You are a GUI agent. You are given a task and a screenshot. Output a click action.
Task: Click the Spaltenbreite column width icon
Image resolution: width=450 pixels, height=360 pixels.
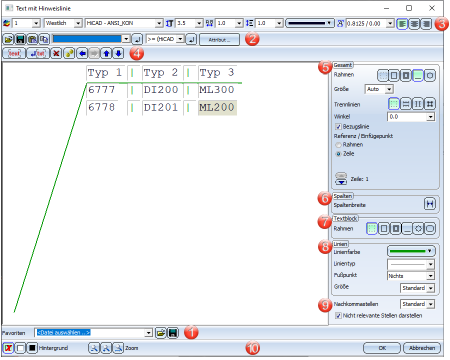click(430, 204)
